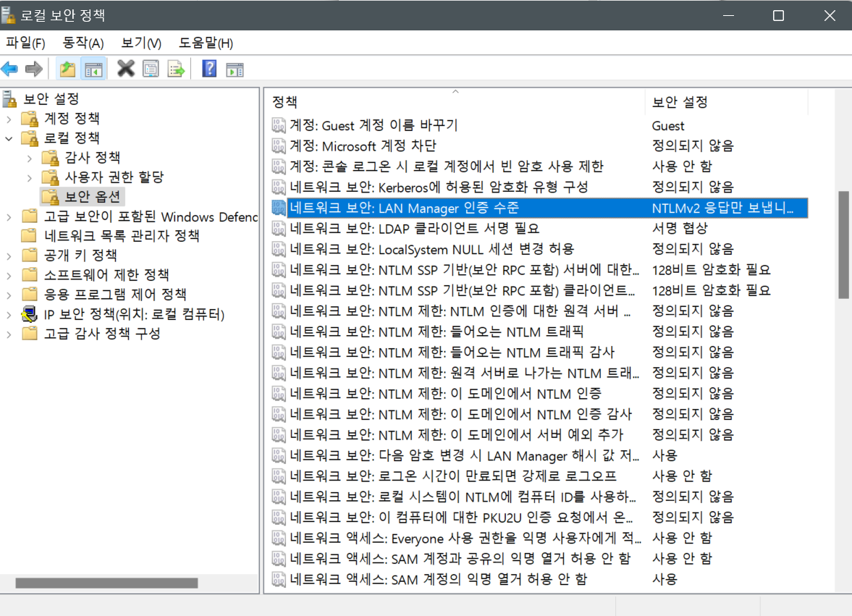Click the 서명 협상 setting value

pyautogui.click(x=680, y=229)
